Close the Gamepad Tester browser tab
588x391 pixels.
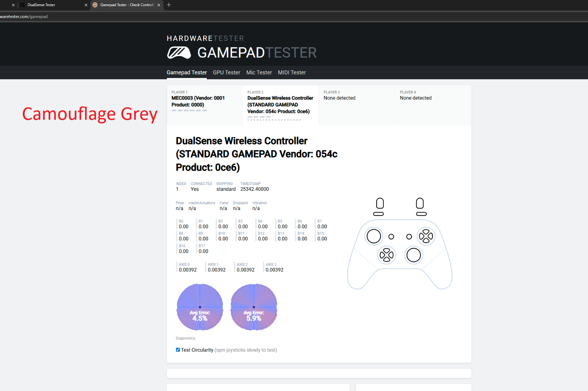[158, 5]
